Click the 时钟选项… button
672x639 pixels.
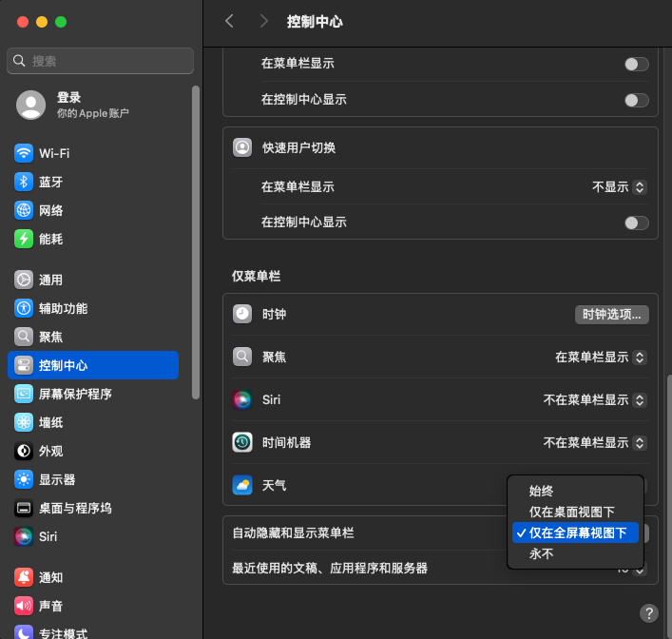(612, 314)
